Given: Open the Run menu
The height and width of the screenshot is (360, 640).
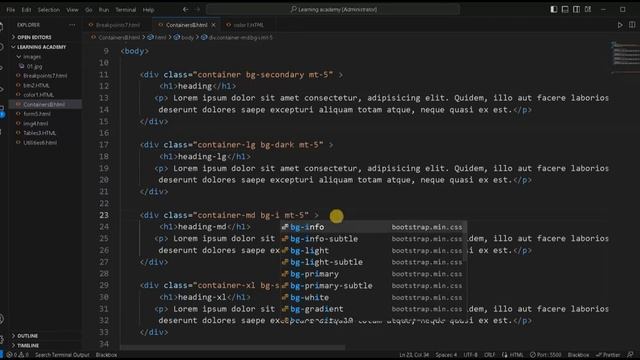Looking at the screenshot, I should point(104,9).
